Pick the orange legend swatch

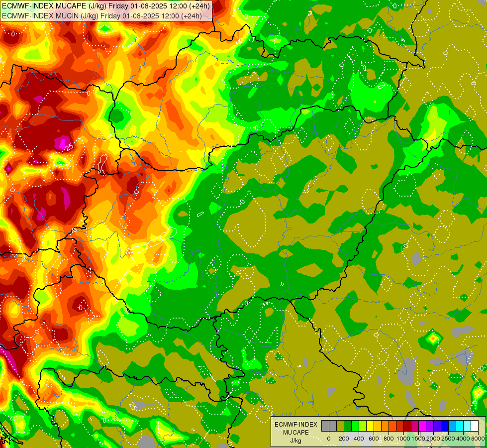coord(385,426)
